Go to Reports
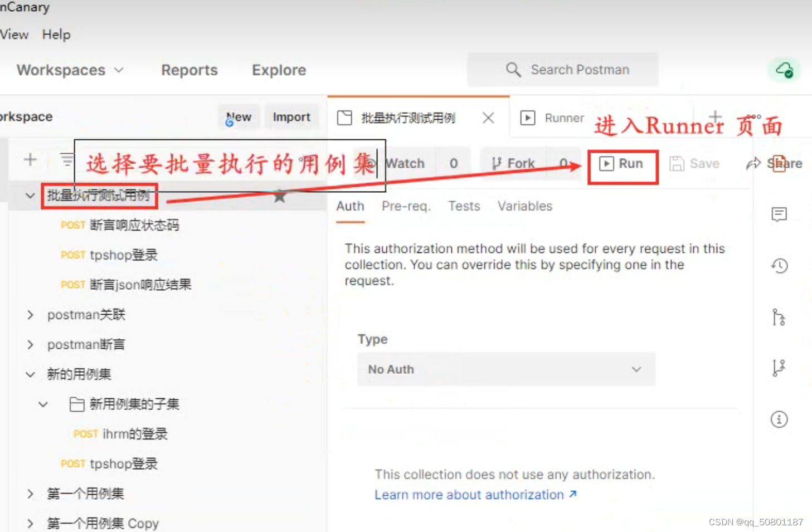 189,70
